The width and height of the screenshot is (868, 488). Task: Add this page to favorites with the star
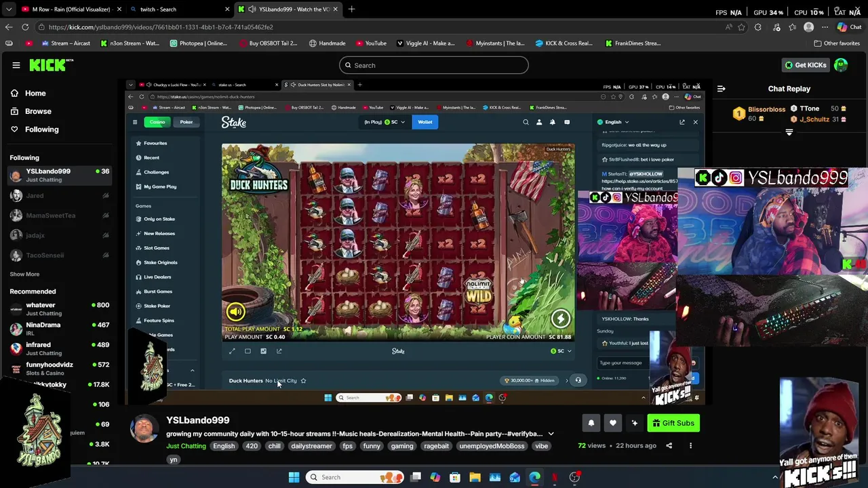[x=742, y=27]
